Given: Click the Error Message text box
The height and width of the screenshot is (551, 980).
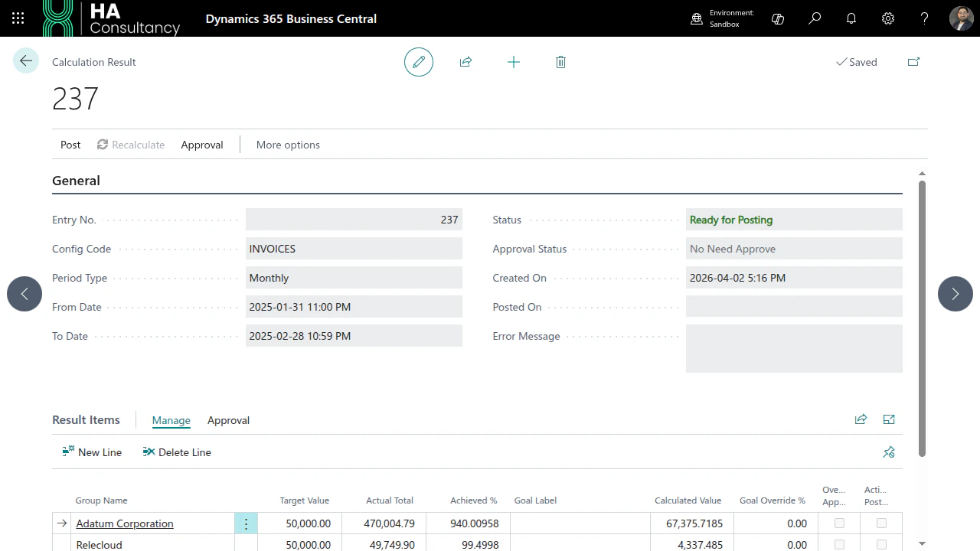Looking at the screenshot, I should click(x=794, y=349).
